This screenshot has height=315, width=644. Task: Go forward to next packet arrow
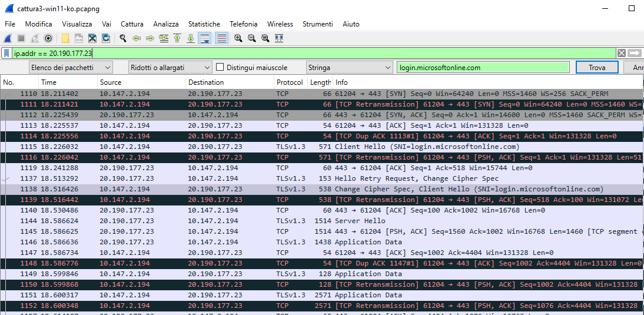pos(150,39)
